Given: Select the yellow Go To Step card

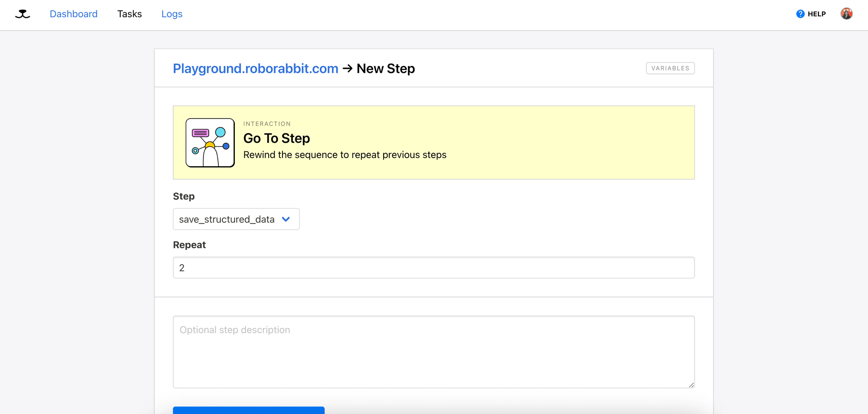Looking at the screenshot, I should 434,142.
